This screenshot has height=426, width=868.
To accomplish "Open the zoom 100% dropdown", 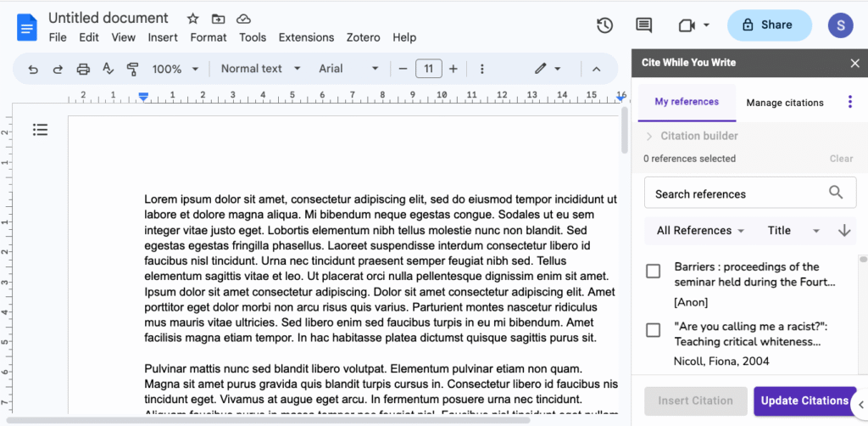I will 175,69.
